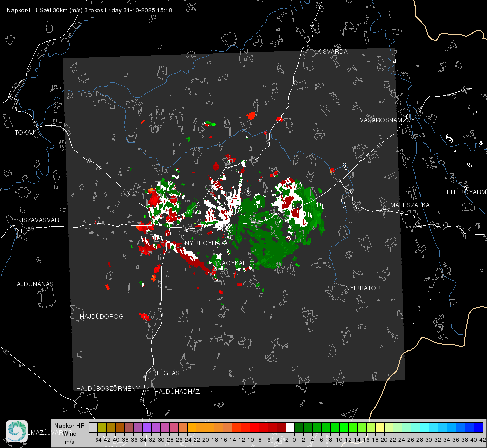Click the HAJDÚNÁNÁS city label
The image size is (487, 448).
point(33,284)
